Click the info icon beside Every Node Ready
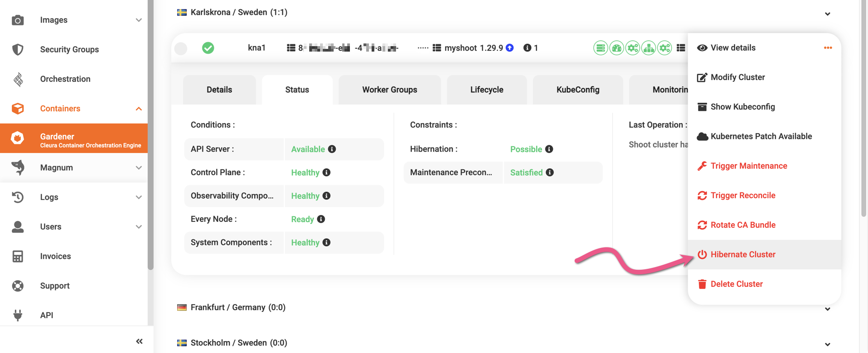The image size is (868, 353). point(321,219)
